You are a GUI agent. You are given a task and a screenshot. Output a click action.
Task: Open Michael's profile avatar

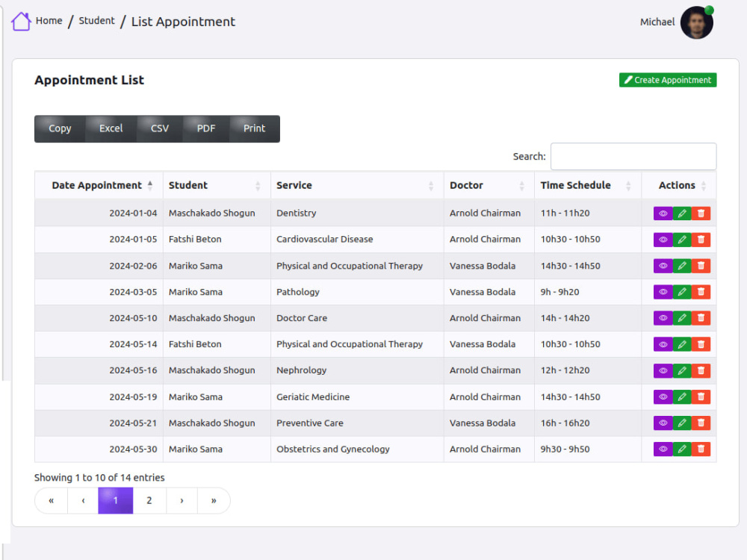click(696, 22)
